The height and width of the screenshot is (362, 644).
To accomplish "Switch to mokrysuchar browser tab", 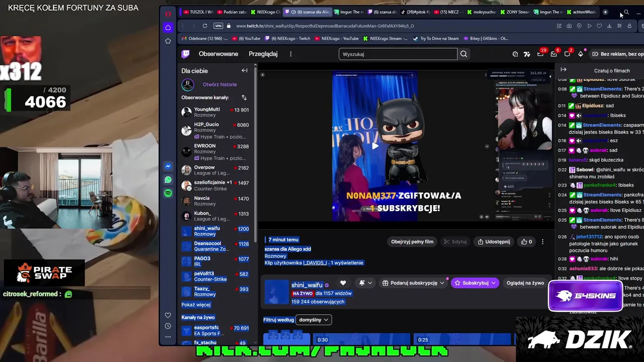I will [x=481, y=12].
